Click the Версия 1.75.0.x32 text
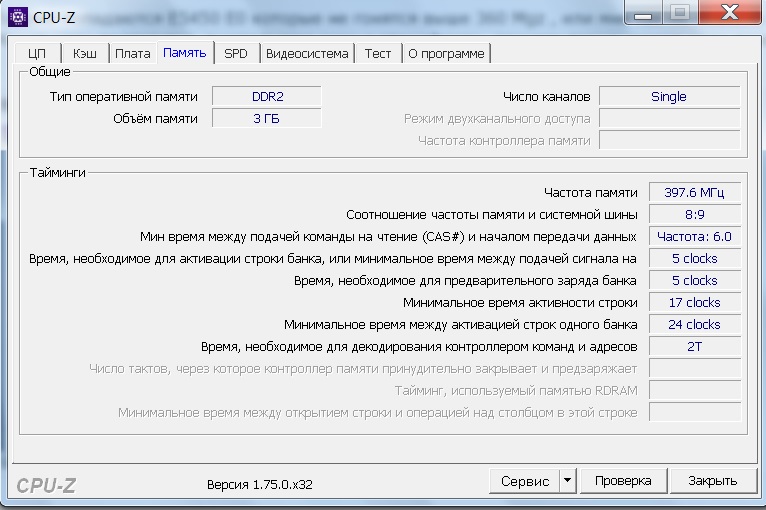Image resolution: width=766 pixels, height=510 pixels. click(259, 484)
